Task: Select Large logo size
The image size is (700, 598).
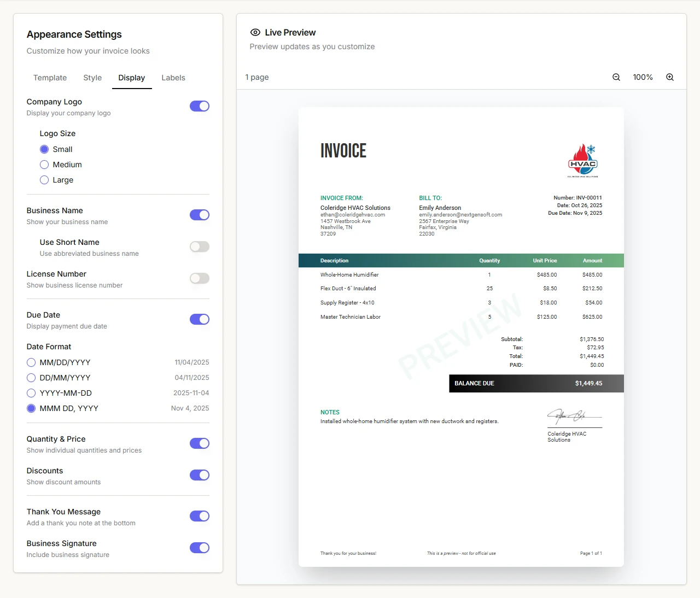Action: coord(44,180)
